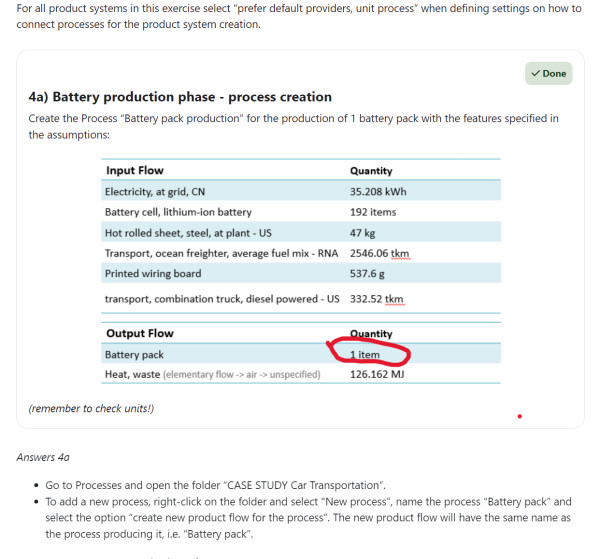Click the combination truck, diesel powered row
Viewport: 600px width, 559px height.
point(222,299)
